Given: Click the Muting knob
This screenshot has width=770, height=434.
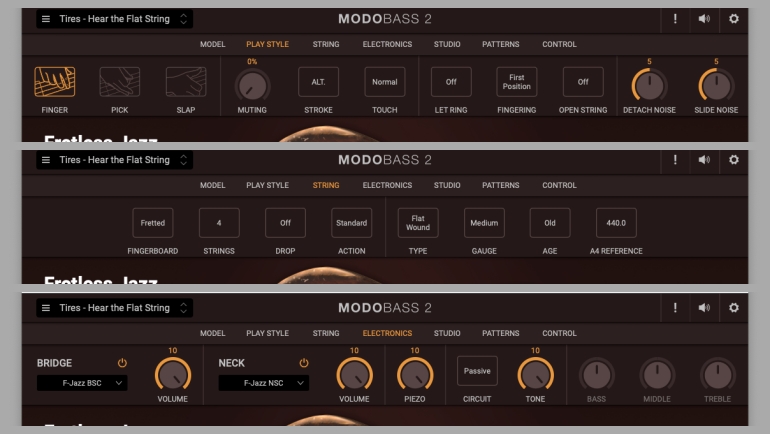Looking at the screenshot, I should 252,85.
